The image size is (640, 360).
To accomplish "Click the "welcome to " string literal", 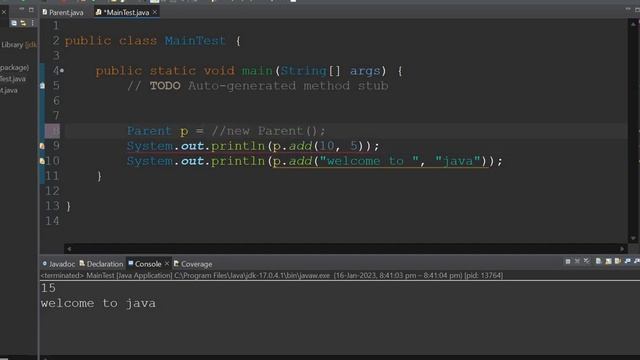I will coord(369,161).
